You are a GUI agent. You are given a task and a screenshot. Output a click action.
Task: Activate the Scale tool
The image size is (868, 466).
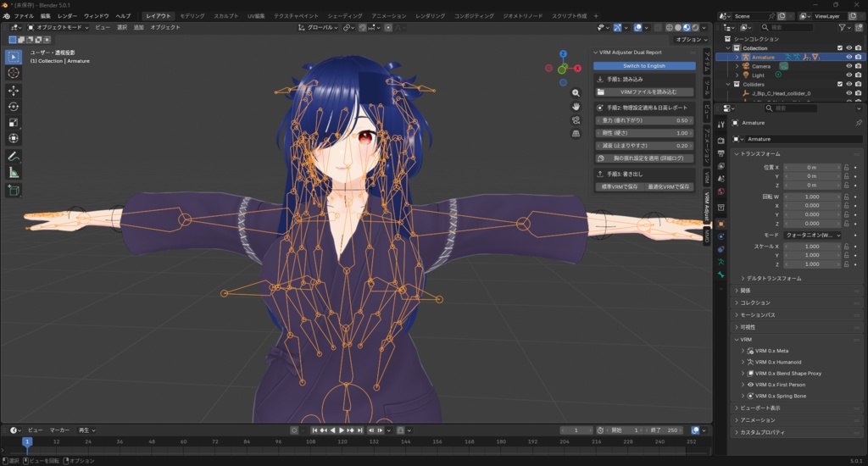pyautogui.click(x=14, y=122)
